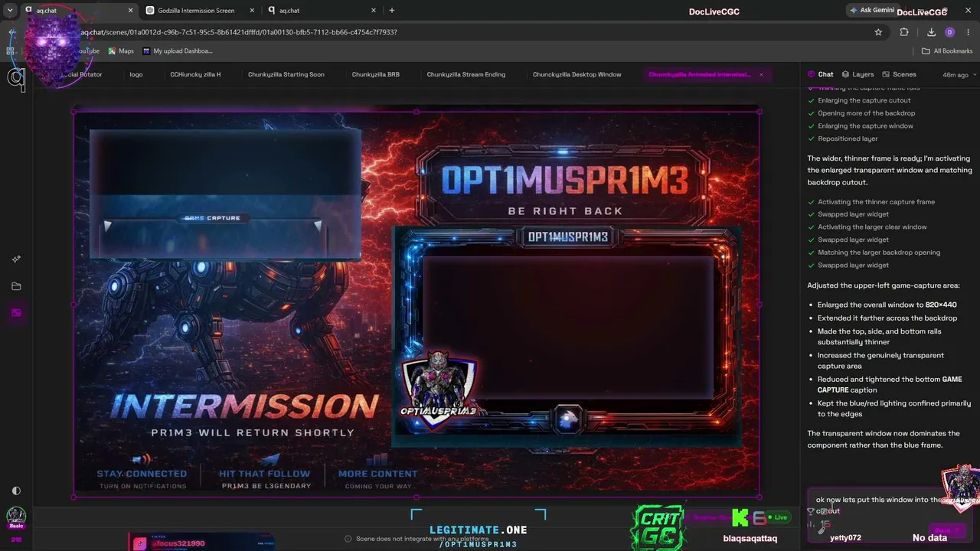Click the Ask Gemini button
The width and height of the screenshot is (980, 551).
coord(872,11)
